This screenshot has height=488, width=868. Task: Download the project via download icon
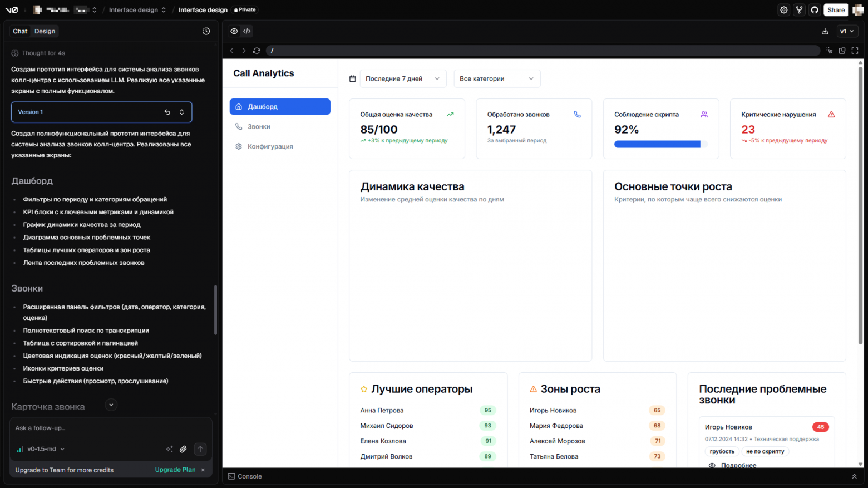point(825,31)
